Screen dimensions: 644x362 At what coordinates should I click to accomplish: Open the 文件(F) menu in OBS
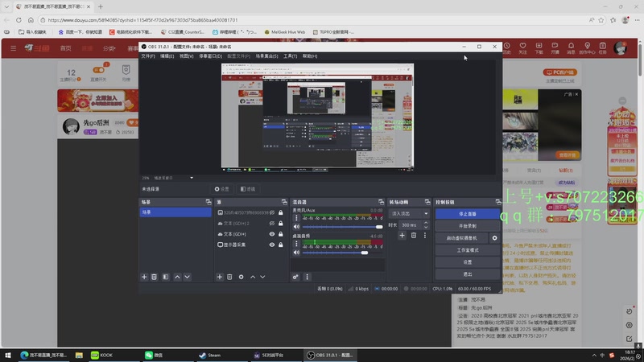click(x=148, y=56)
